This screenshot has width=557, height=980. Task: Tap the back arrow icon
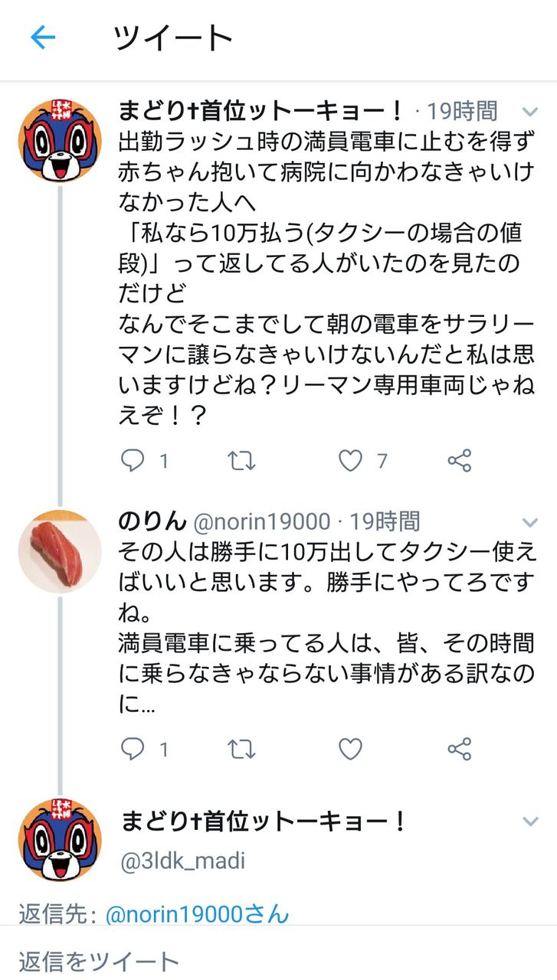point(43,38)
